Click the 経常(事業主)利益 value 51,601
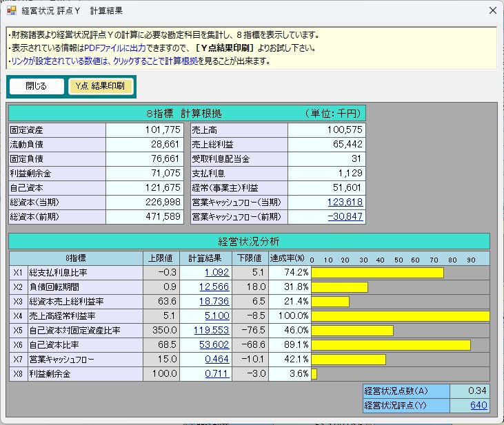This screenshot has width=504, height=425. point(327,187)
